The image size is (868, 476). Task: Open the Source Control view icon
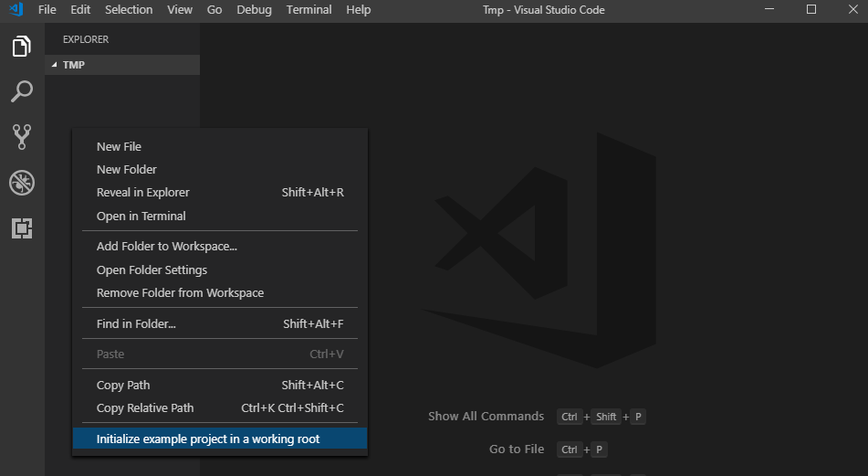point(22,137)
